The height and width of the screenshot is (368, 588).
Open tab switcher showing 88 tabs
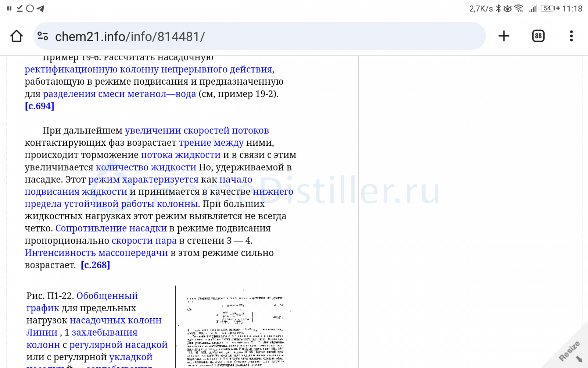pos(538,36)
